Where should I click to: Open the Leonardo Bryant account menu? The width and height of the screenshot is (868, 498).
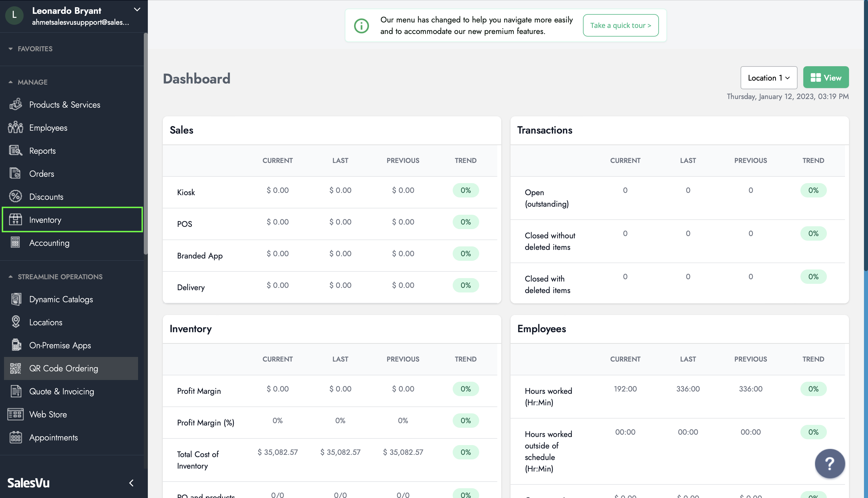point(137,9)
